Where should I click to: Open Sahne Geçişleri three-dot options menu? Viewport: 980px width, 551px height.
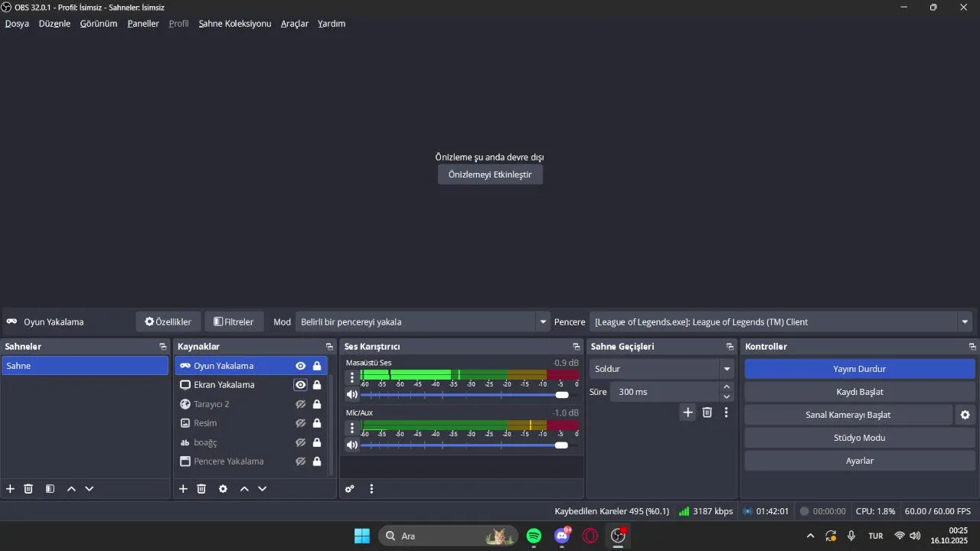point(726,412)
